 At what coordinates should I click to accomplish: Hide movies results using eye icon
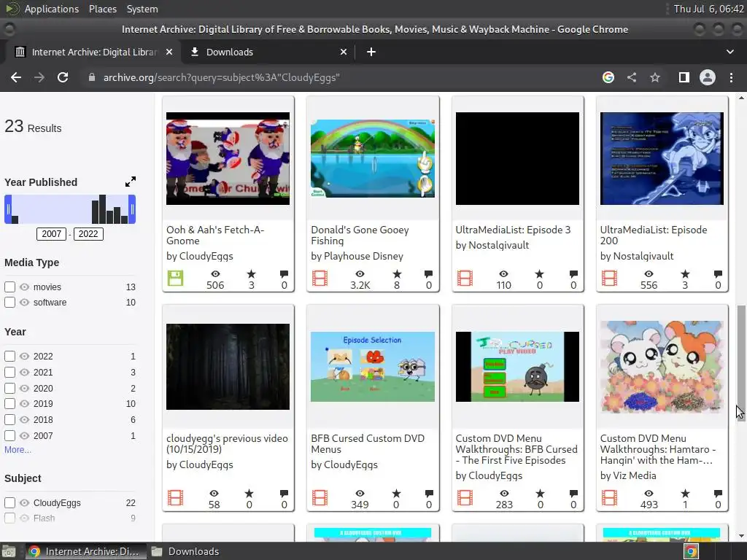tap(25, 287)
